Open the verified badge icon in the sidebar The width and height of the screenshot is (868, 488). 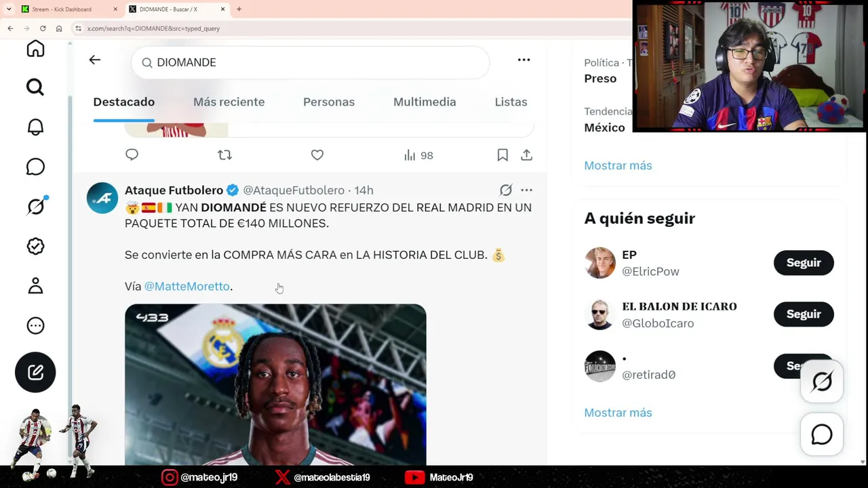35,246
